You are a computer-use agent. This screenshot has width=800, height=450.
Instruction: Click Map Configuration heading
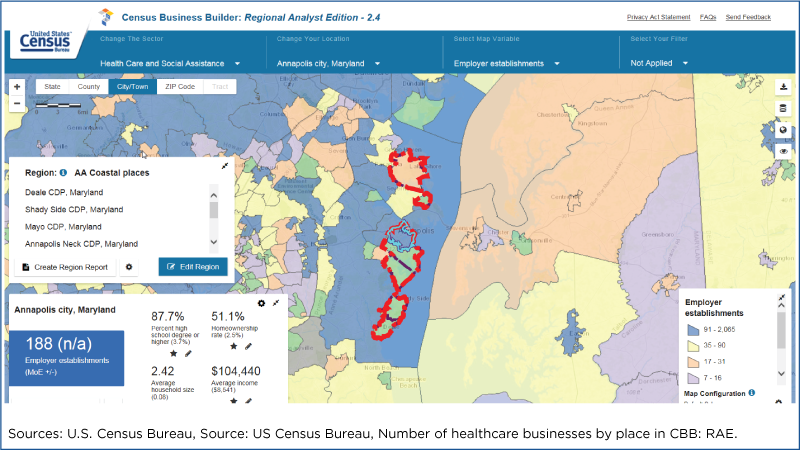714,393
